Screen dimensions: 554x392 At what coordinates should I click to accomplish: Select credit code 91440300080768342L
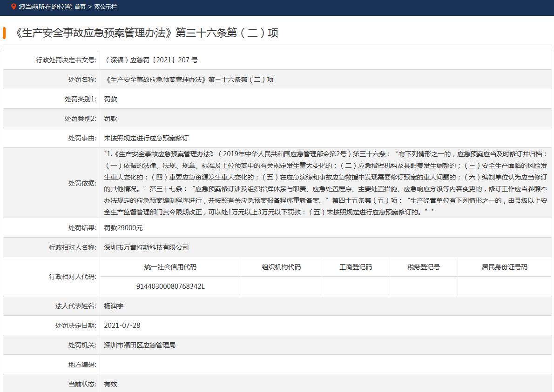pos(170,286)
